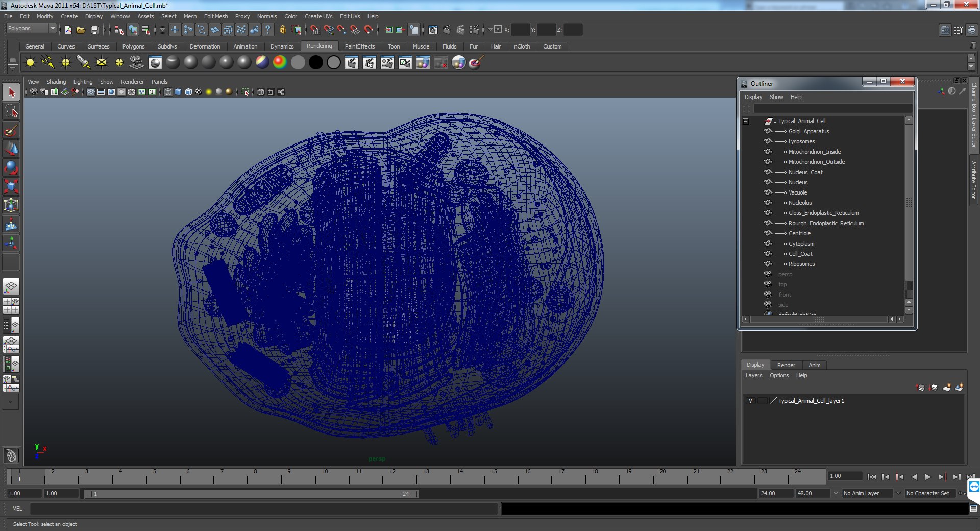Open the scene file icon

click(81, 30)
